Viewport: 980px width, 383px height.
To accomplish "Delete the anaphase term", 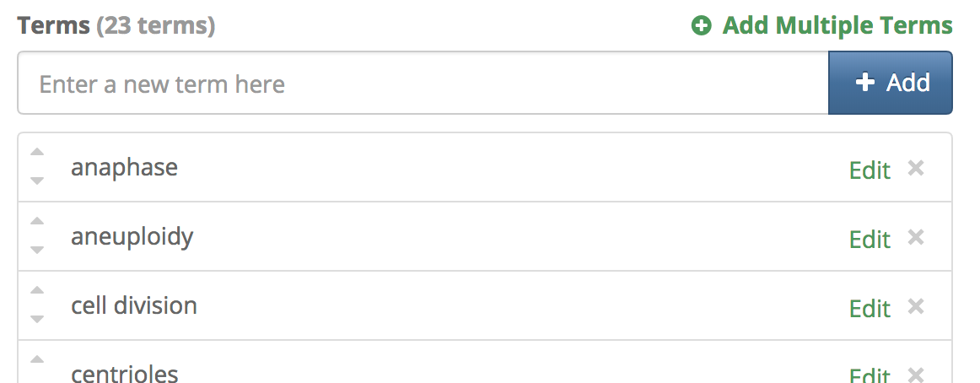I will [916, 169].
